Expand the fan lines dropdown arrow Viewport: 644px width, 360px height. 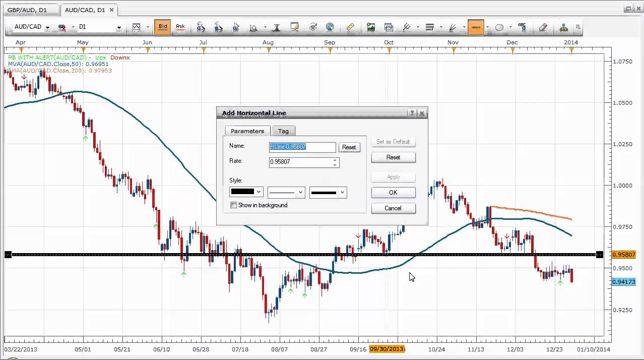(464, 27)
